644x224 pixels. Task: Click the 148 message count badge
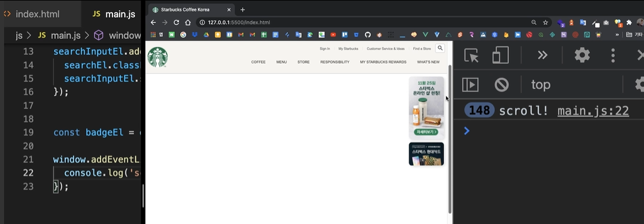[x=479, y=110]
